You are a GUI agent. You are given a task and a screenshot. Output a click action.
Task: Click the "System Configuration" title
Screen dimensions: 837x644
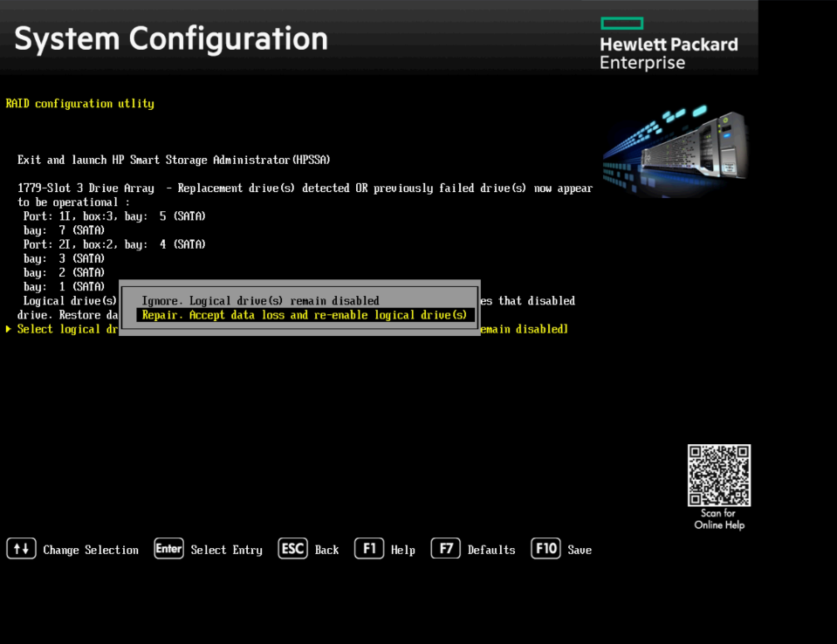(x=171, y=39)
